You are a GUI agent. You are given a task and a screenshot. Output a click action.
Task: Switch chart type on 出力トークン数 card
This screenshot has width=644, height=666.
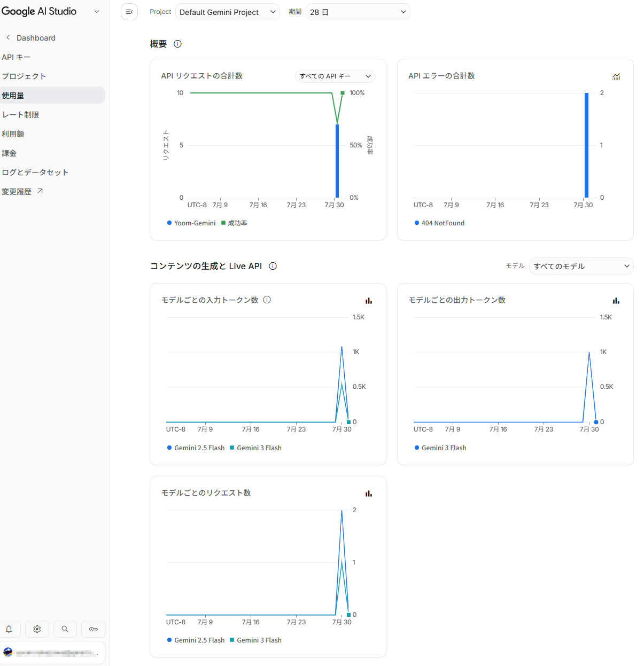click(616, 301)
